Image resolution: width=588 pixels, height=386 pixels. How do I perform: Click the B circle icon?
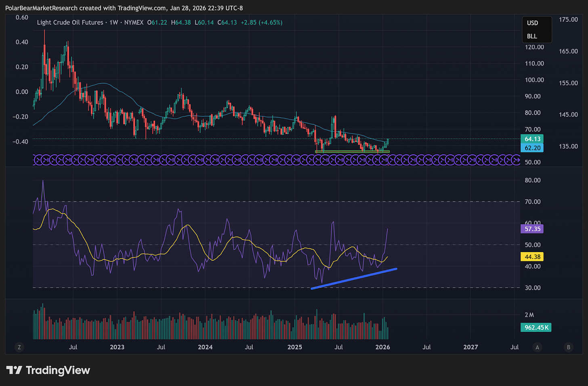569,347
